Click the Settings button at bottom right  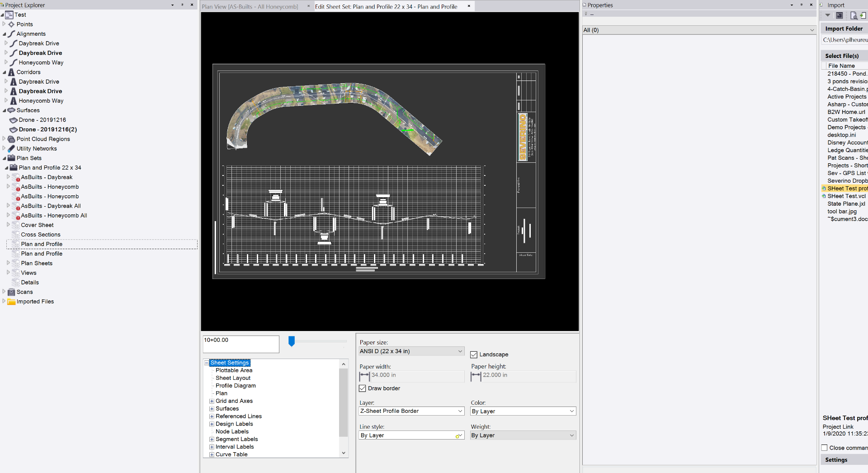pos(835,459)
